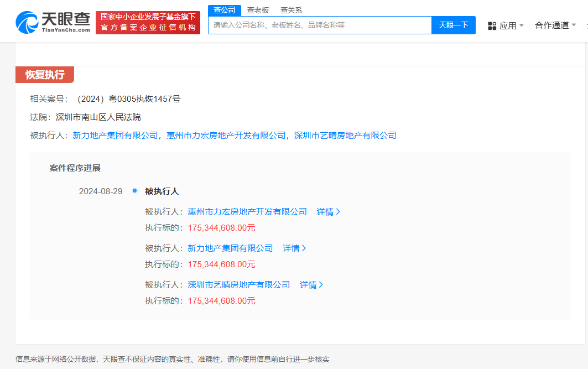This screenshot has width=588, height=369.
Task: Click the apps grid icon beside 应用
Action: pos(491,25)
